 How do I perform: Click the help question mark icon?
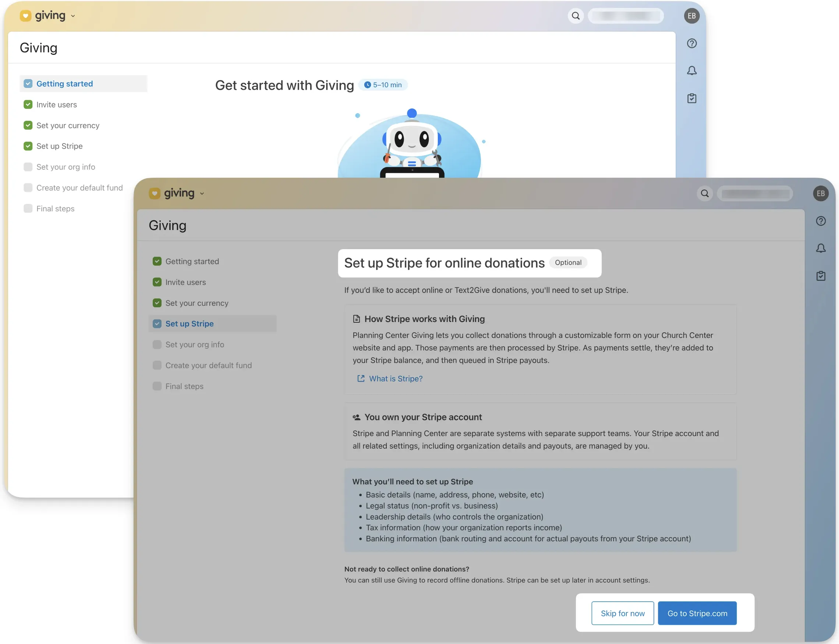[821, 221]
